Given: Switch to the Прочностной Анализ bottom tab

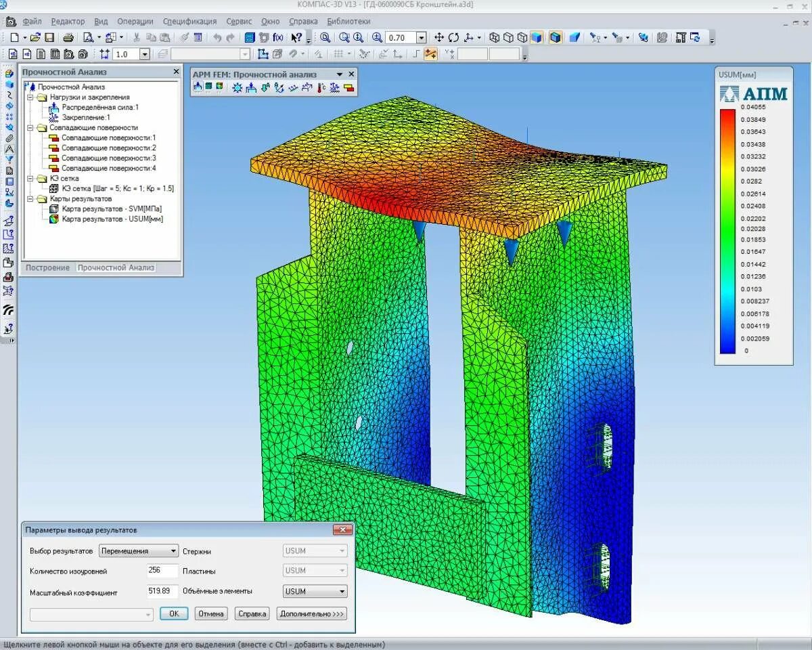Looking at the screenshot, I should pos(116,267).
